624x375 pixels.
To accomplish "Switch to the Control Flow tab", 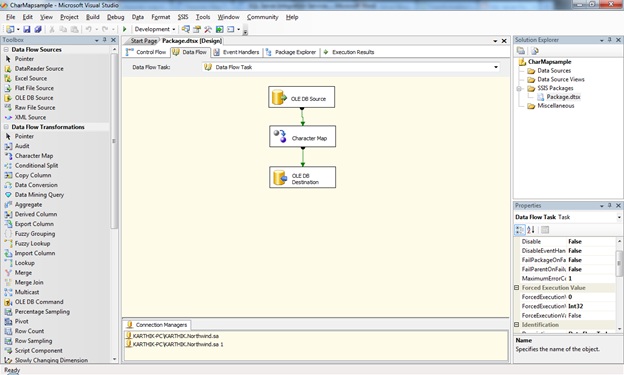I will tap(146, 52).
